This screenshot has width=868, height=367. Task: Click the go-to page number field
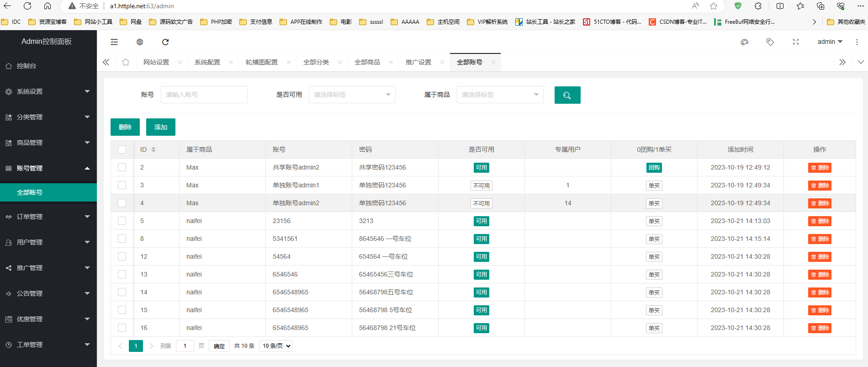click(185, 346)
